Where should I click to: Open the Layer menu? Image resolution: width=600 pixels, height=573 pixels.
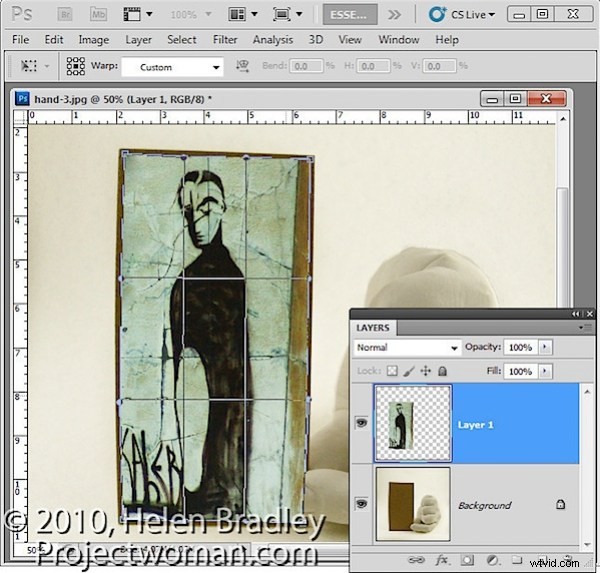point(138,39)
